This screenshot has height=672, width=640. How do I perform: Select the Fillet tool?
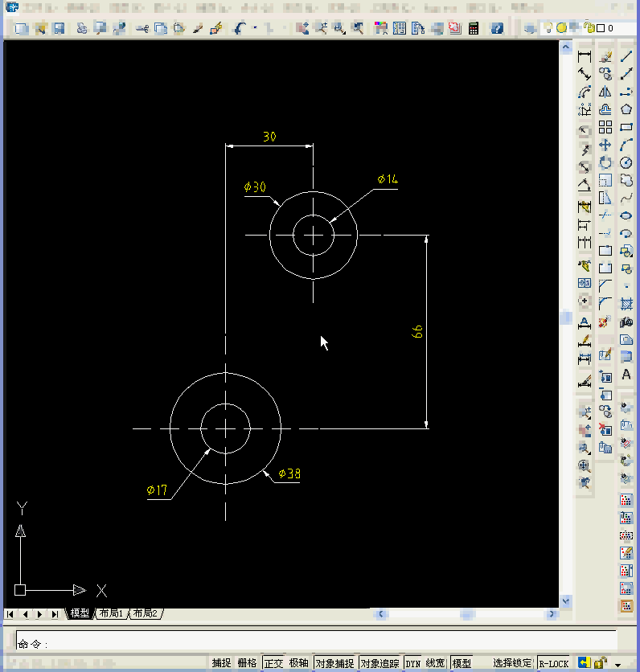pos(605,303)
